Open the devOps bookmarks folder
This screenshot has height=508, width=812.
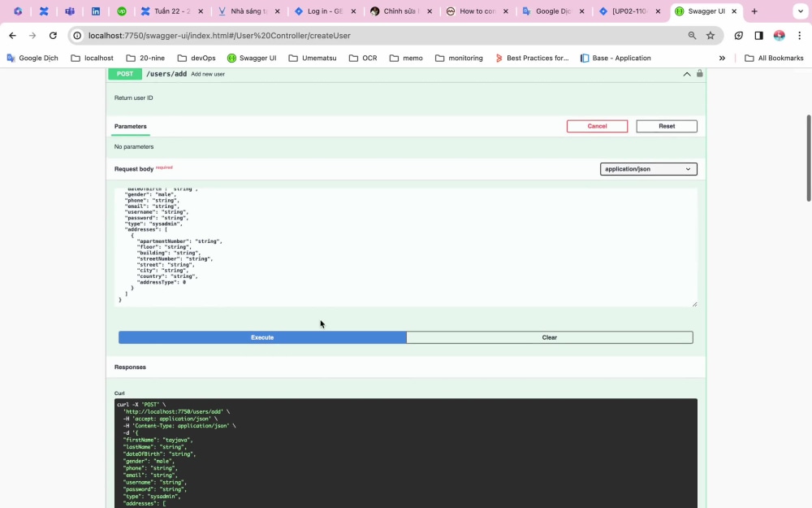pos(197,58)
